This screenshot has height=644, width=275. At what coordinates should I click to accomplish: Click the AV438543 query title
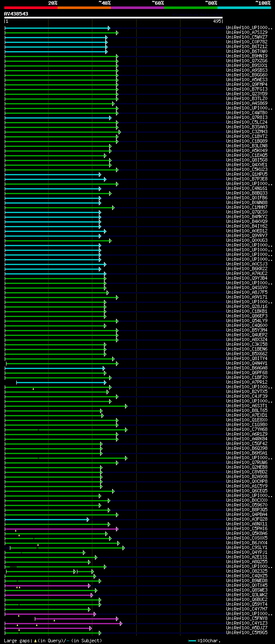click(x=16, y=14)
